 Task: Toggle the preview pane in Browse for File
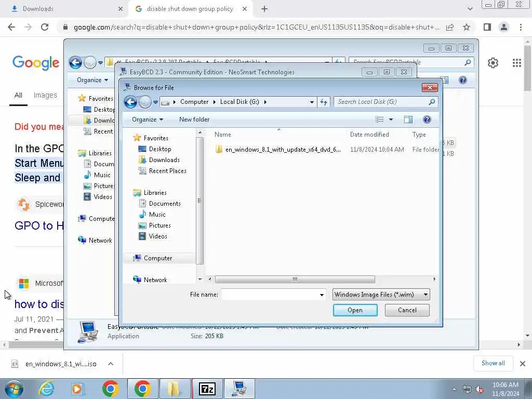(x=408, y=119)
